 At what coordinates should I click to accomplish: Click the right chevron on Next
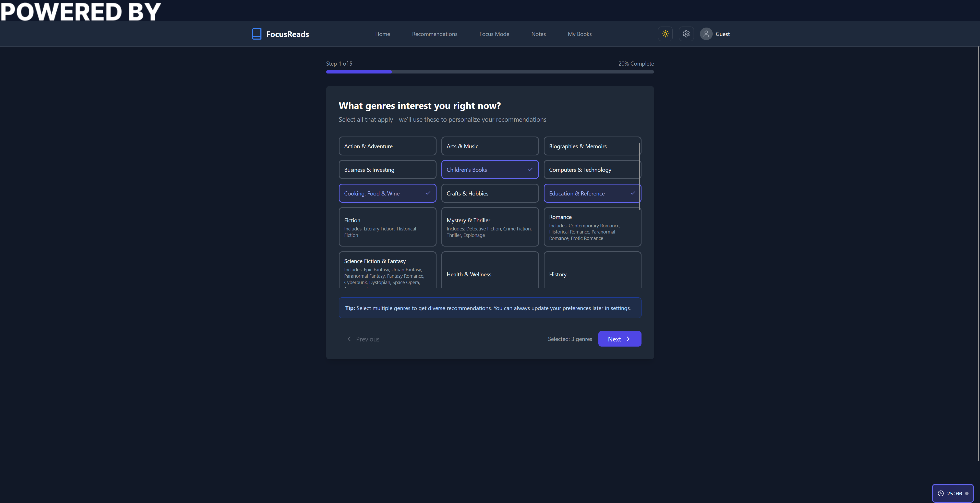[x=628, y=339]
